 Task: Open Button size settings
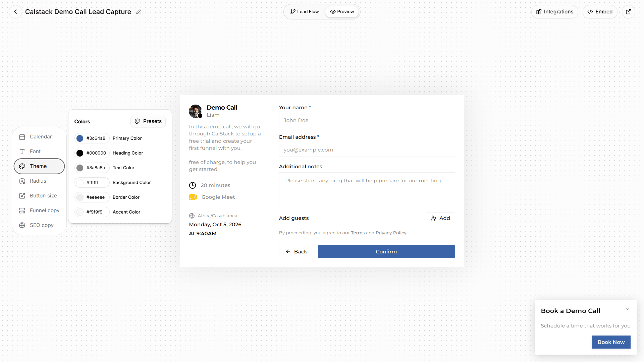coord(39,196)
